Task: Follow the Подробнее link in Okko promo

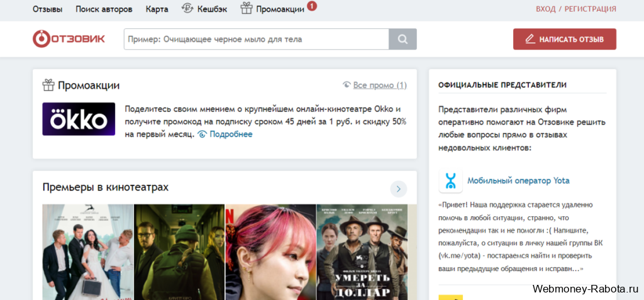Action: pos(230,134)
